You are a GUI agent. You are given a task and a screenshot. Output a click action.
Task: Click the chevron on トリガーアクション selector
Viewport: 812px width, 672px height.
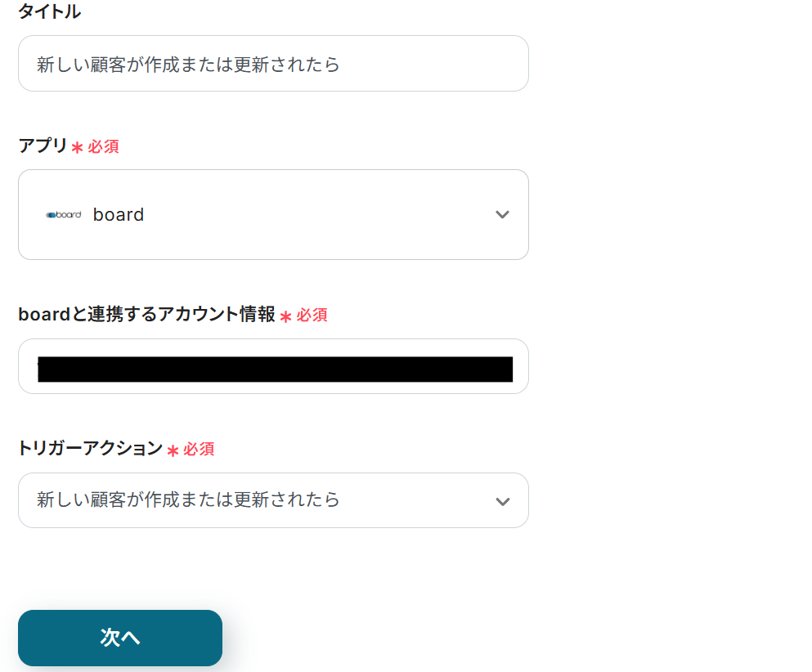[x=502, y=500]
